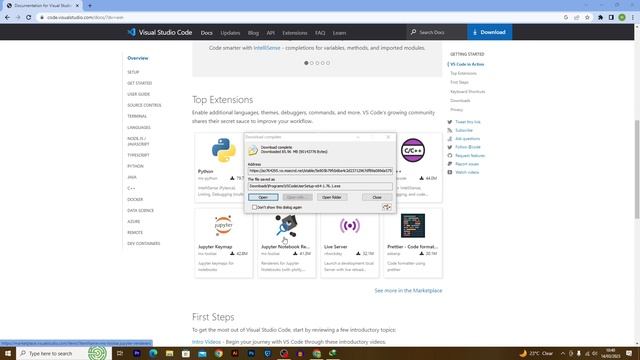Screen dimensions: 640x360
Task: Click the download manager icon in dialog corner
Action: 387,207
